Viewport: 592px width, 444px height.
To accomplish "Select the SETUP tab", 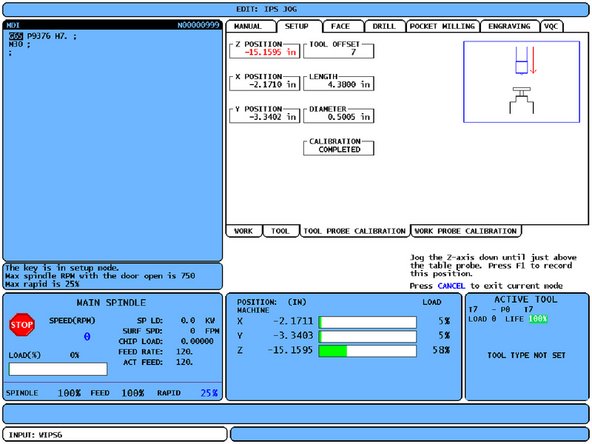I will 299,26.
